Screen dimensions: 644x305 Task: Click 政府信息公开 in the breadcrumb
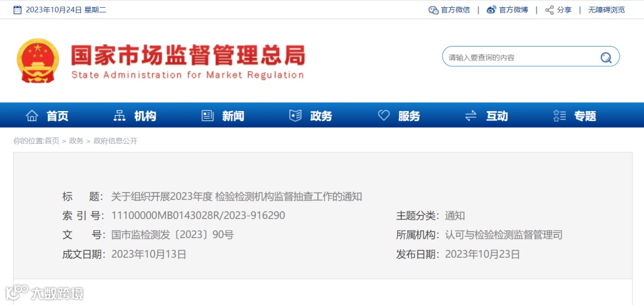(116, 141)
